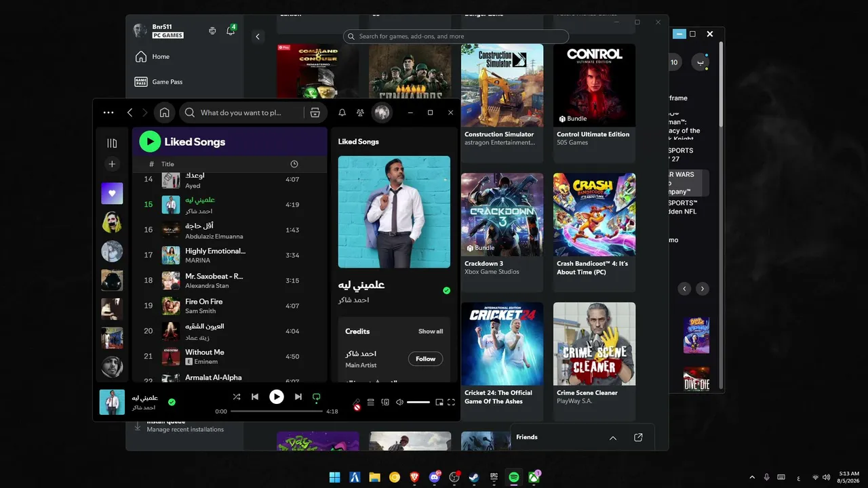Toggle the liked checkmark in Now Playing panel
Viewport: 868px width, 488px height.
click(446, 290)
